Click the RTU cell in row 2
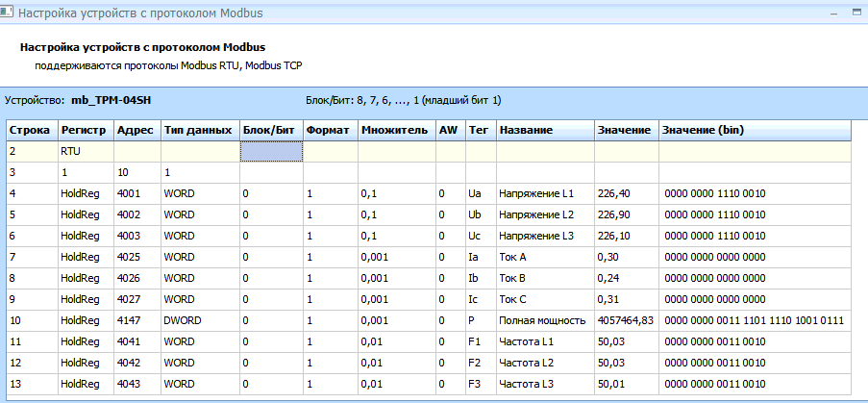The height and width of the screenshot is (403, 868). (x=85, y=151)
